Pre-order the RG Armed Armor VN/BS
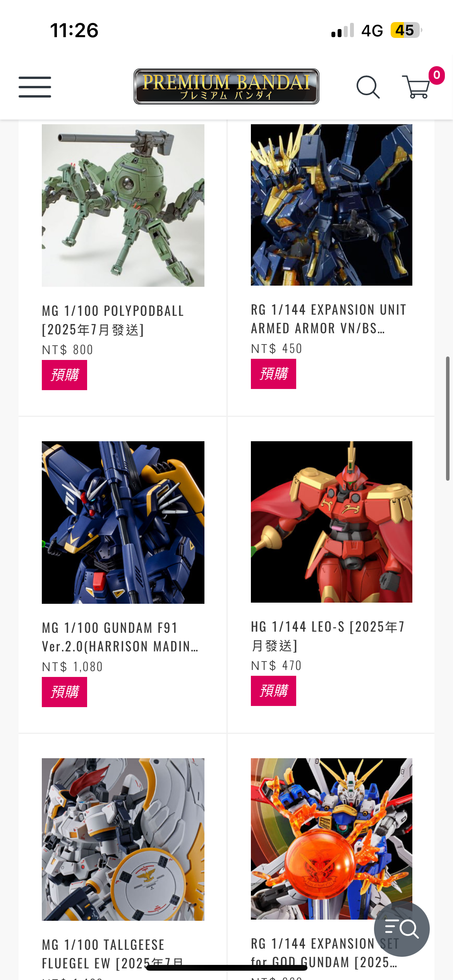Image resolution: width=453 pixels, height=980 pixels. tap(273, 374)
